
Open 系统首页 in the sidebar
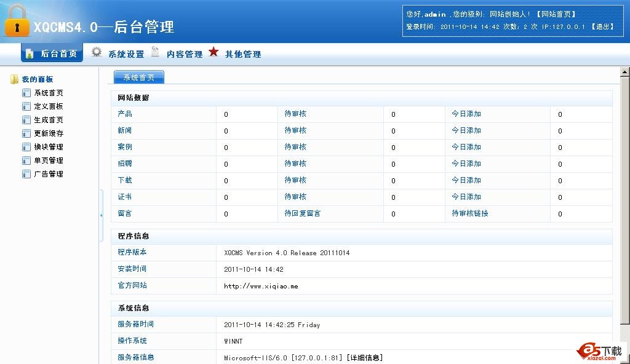pos(49,93)
